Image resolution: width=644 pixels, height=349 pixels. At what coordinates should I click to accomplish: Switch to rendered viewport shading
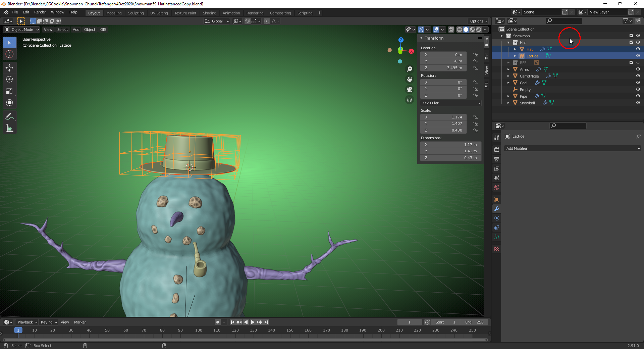click(479, 30)
